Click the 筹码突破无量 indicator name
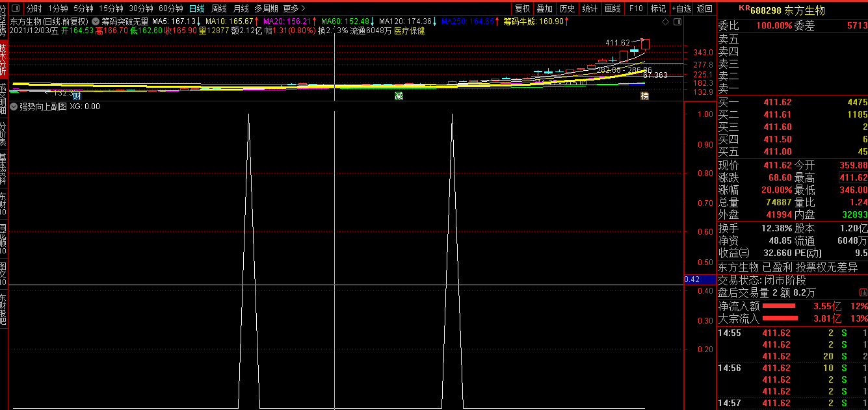This screenshot has height=410, width=868. pyautogui.click(x=125, y=21)
